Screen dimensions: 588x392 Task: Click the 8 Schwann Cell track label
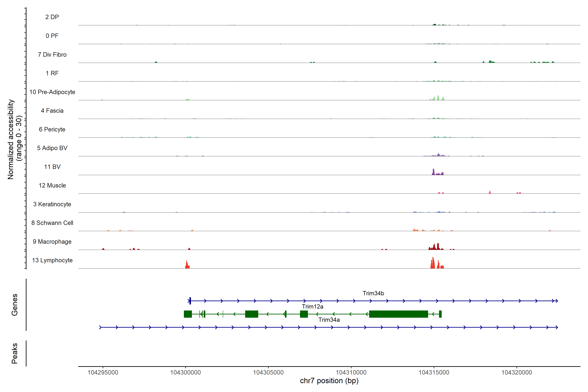coord(52,223)
